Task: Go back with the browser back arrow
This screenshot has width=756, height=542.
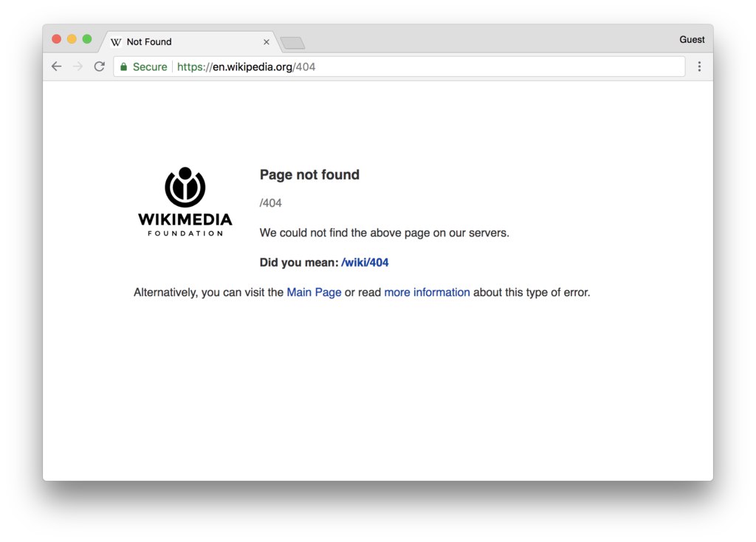Action: 57,66
